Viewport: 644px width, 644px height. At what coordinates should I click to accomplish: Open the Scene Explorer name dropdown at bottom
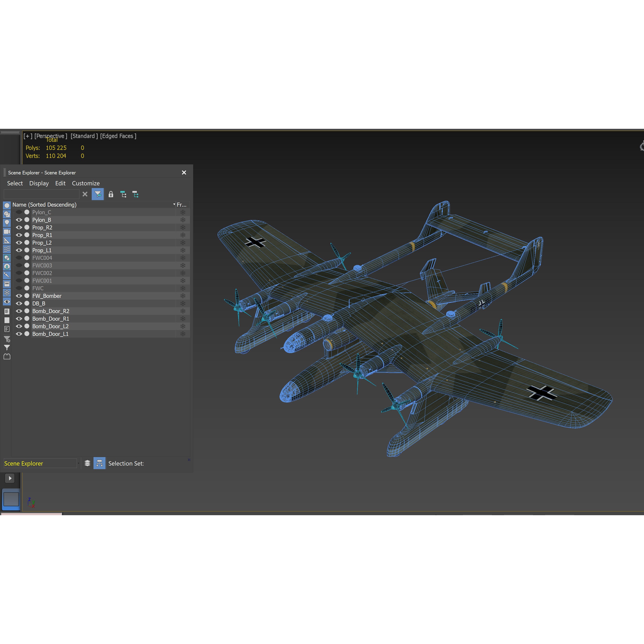point(79,463)
